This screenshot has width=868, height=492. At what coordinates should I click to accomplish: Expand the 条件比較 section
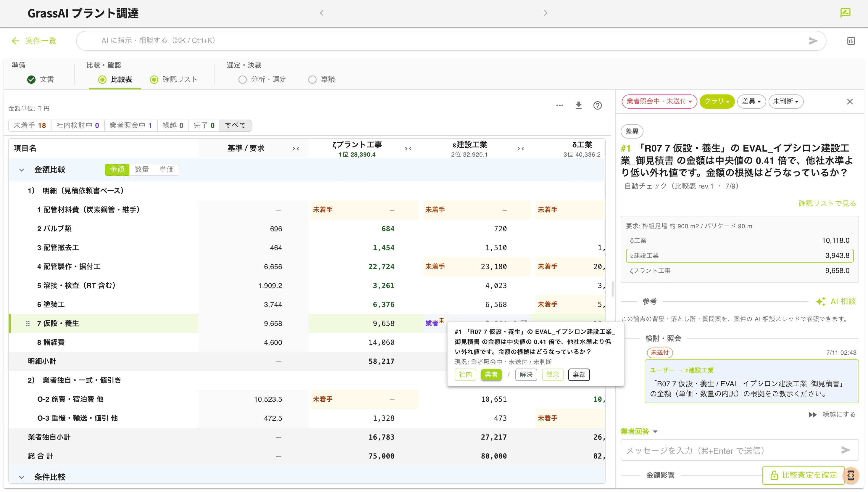[x=22, y=477]
